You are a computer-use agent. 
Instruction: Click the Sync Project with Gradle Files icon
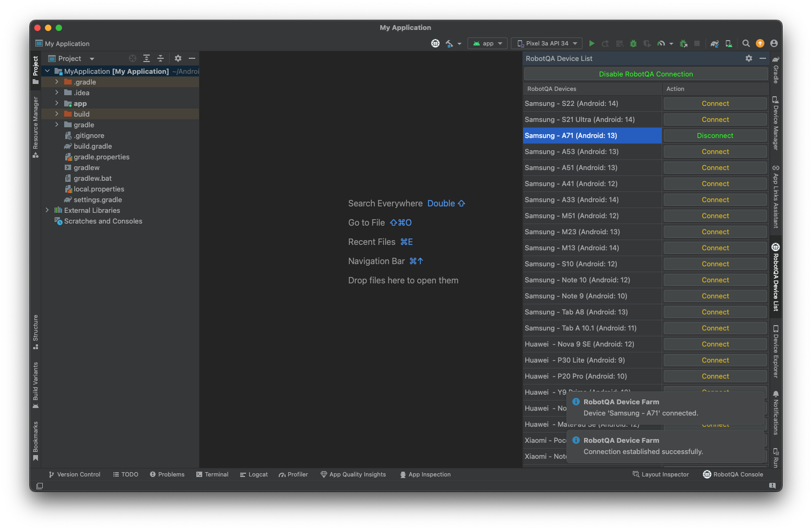click(x=714, y=43)
